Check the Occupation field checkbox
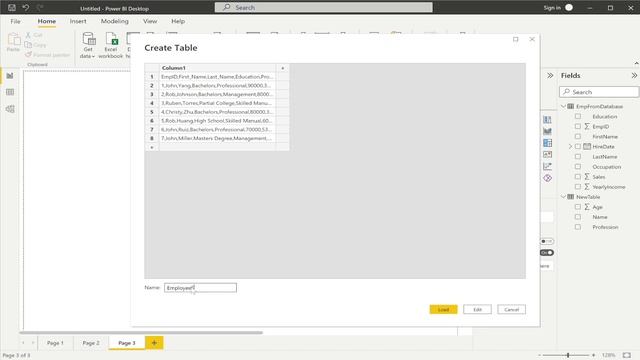The image size is (640, 360). pyautogui.click(x=578, y=167)
